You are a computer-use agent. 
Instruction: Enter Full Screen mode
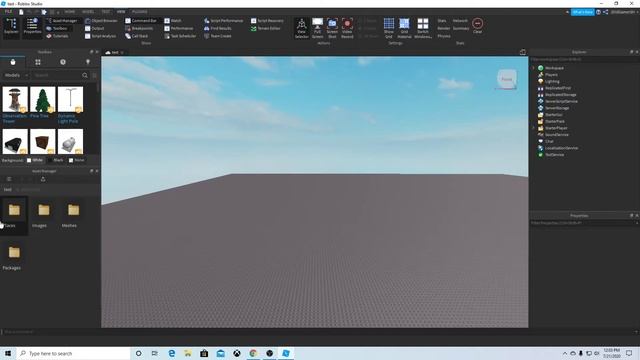point(317,28)
